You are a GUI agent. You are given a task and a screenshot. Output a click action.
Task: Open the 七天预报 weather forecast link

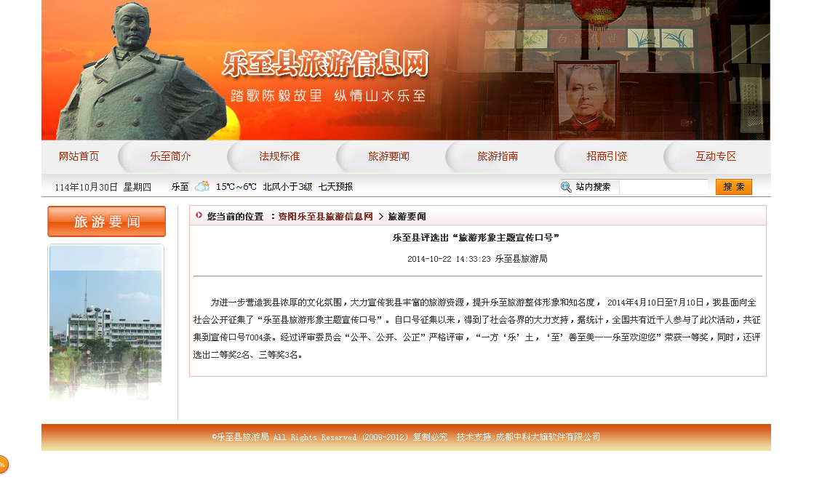[335, 187]
